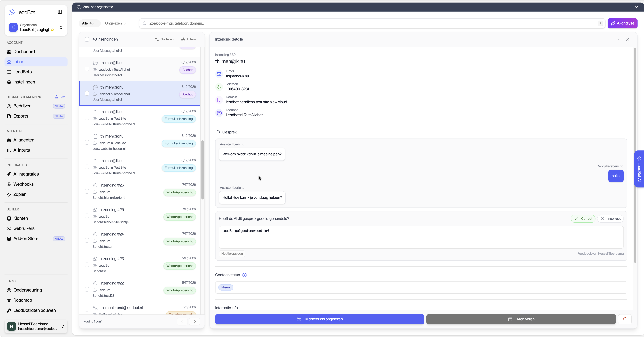Open Inbox in the sidebar

pos(36,62)
